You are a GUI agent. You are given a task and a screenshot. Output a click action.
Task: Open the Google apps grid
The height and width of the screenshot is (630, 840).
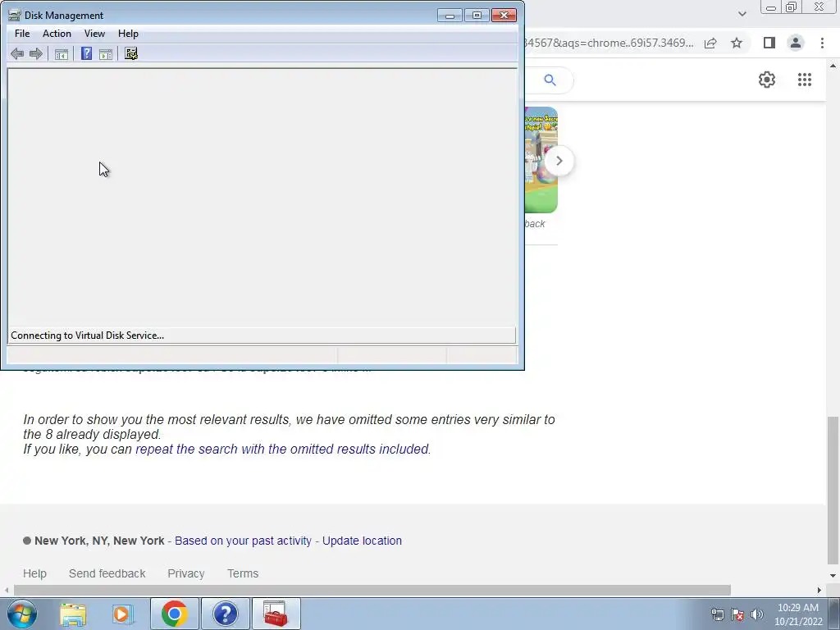click(804, 80)
